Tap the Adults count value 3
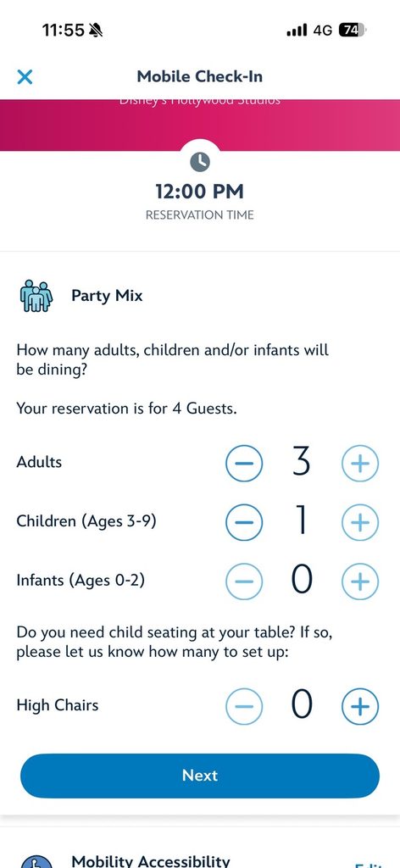 (x=302, y=463)
